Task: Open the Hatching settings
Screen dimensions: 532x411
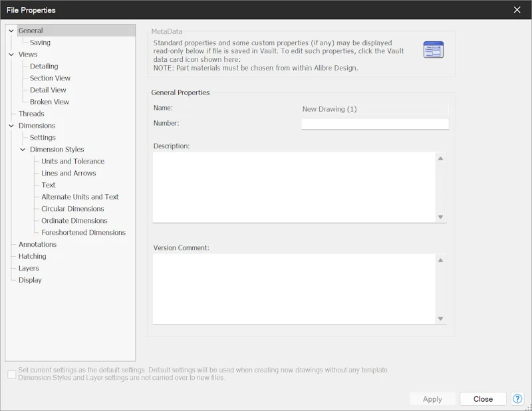Action: (32, 256)
